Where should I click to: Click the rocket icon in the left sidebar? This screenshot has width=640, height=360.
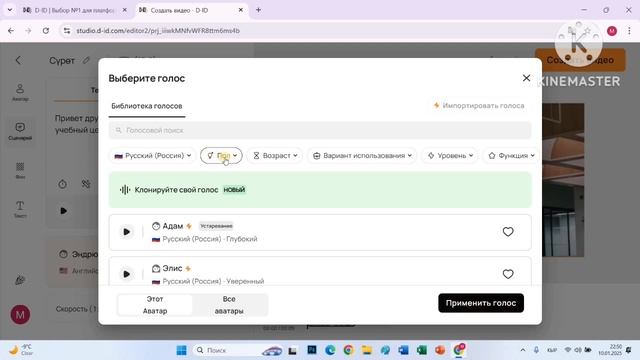pos(20,280)
